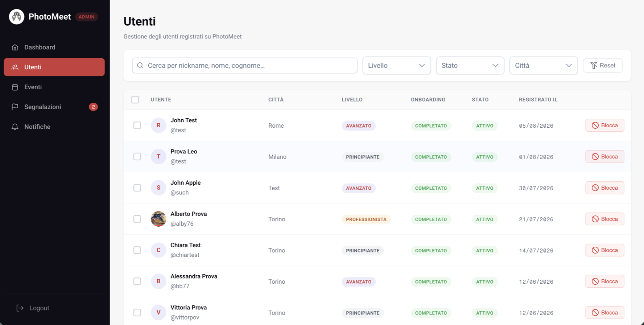Click the R avatar of John Test
This screenshot has width=644, height=325.
point(158,126)
